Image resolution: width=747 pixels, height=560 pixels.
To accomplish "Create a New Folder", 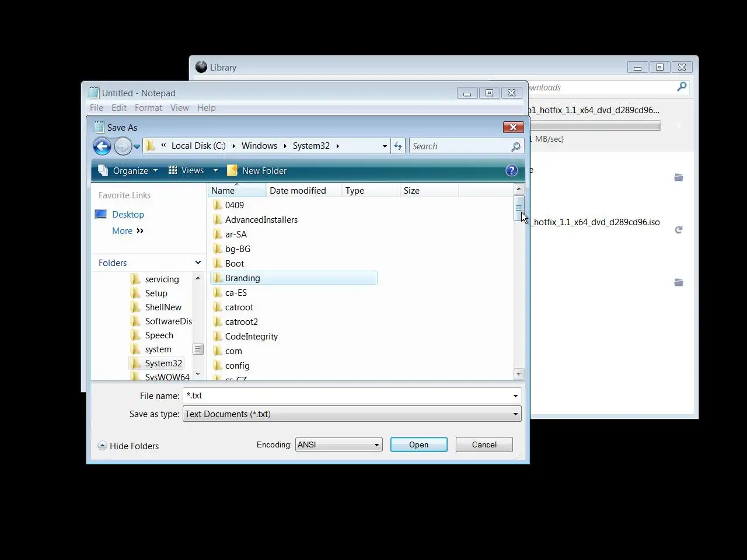I will click(x=257, y=171).
